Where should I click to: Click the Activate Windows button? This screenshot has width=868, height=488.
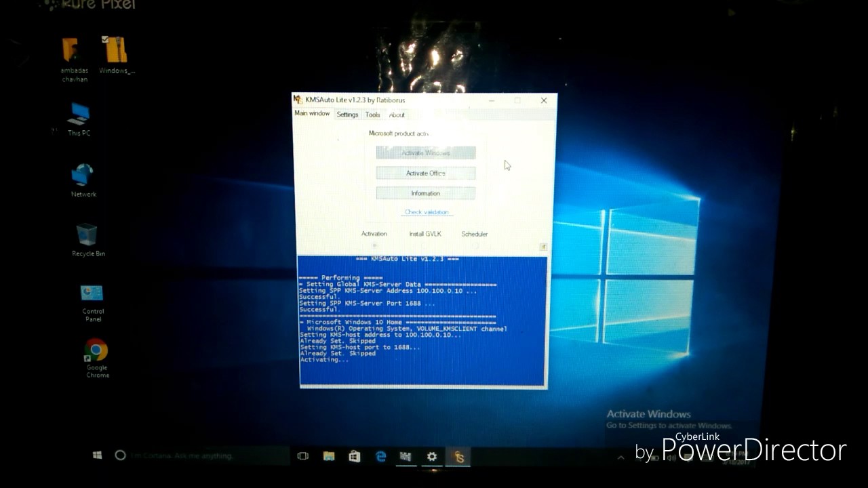pos(426,153)
